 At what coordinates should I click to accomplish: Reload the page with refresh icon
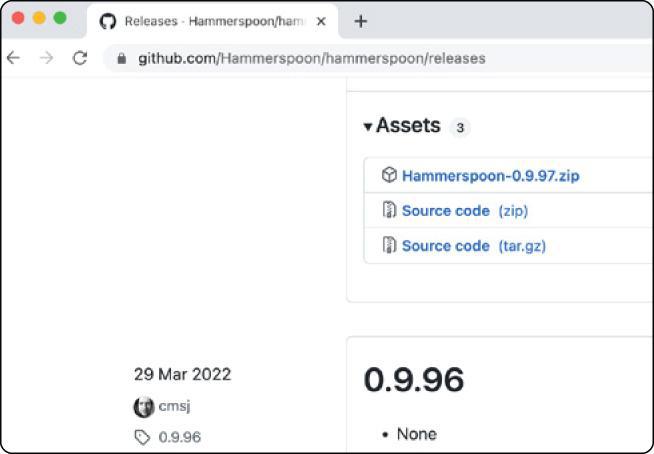tap(80, 58)
